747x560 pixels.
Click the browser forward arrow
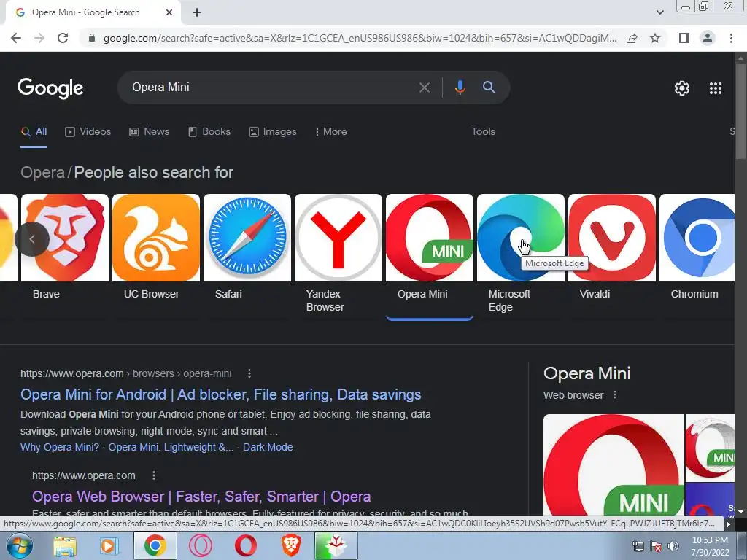[x=39, y=38]
